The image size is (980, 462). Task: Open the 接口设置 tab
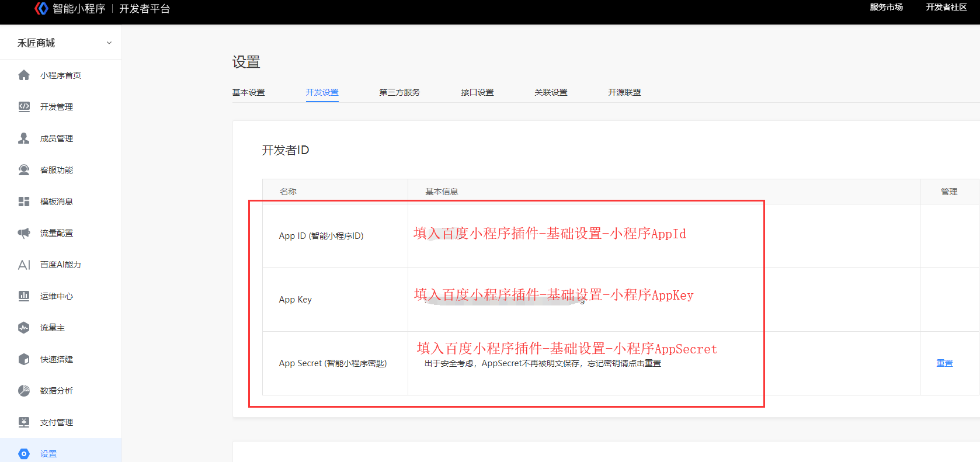(x=477, y=92)
